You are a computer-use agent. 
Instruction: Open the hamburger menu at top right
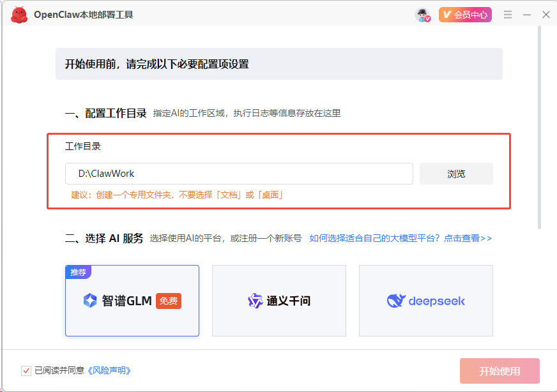[507, 13]
